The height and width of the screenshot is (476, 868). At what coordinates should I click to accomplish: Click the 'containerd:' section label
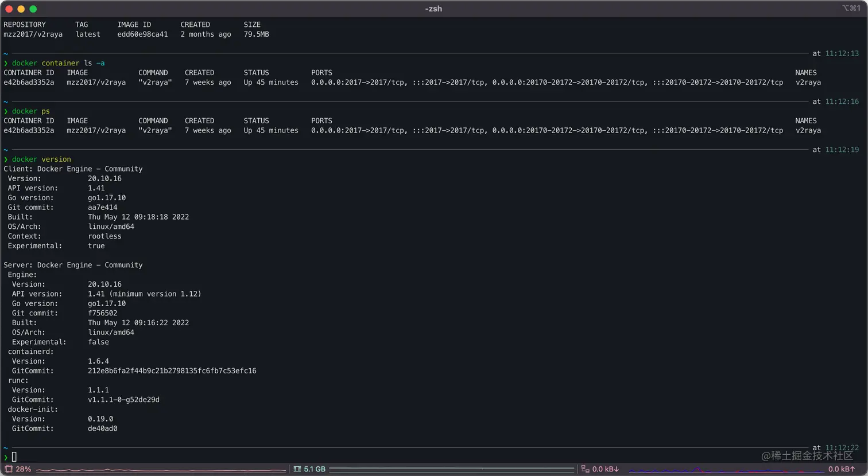[x=30, y=352]
